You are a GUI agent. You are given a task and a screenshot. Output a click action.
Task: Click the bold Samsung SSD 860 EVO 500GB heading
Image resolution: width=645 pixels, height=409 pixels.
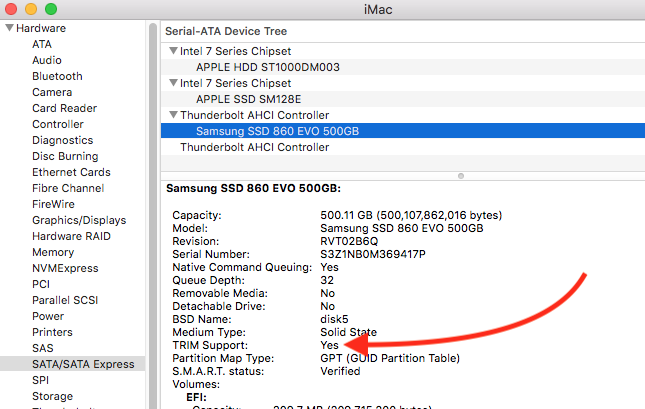253,188
